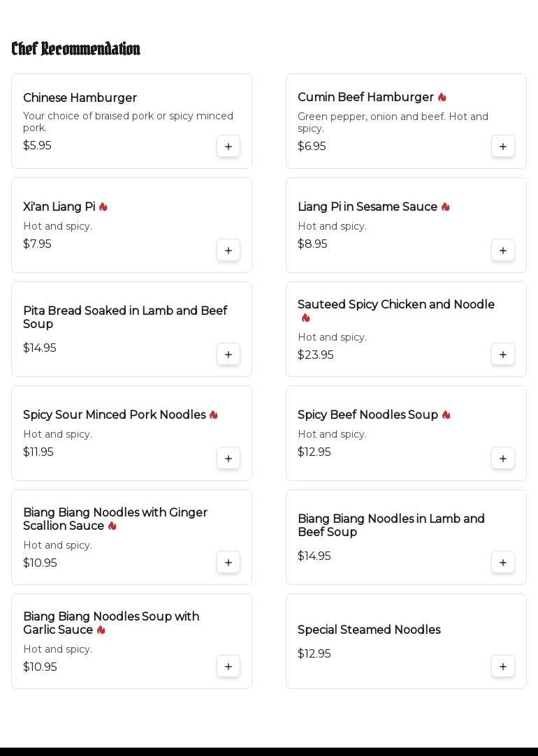This screenshot has width=538, height=756.
Task: Click the $23.95 price of Sauteed Spicy Chicken
Action: [x=316, y=355]
